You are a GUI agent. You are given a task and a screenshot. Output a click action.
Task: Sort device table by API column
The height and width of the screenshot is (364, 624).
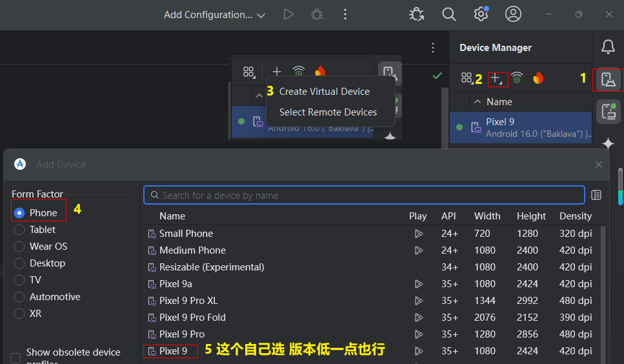[448, 216]
